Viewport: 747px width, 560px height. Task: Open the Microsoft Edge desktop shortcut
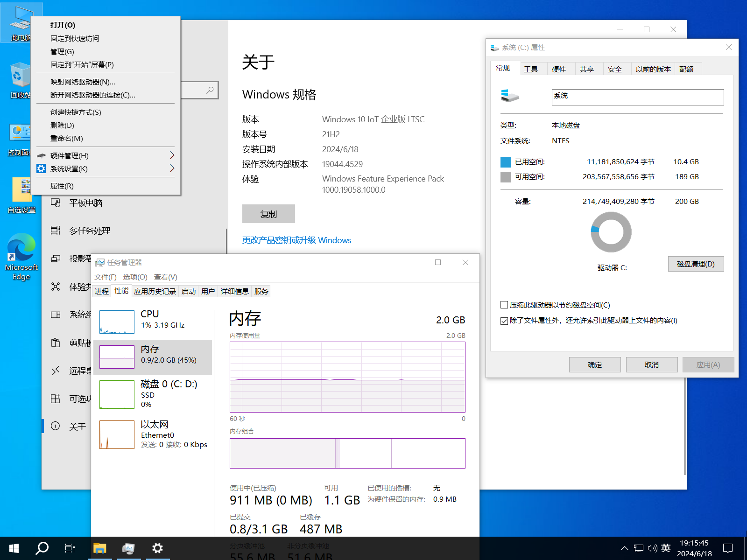pos(21,256)
